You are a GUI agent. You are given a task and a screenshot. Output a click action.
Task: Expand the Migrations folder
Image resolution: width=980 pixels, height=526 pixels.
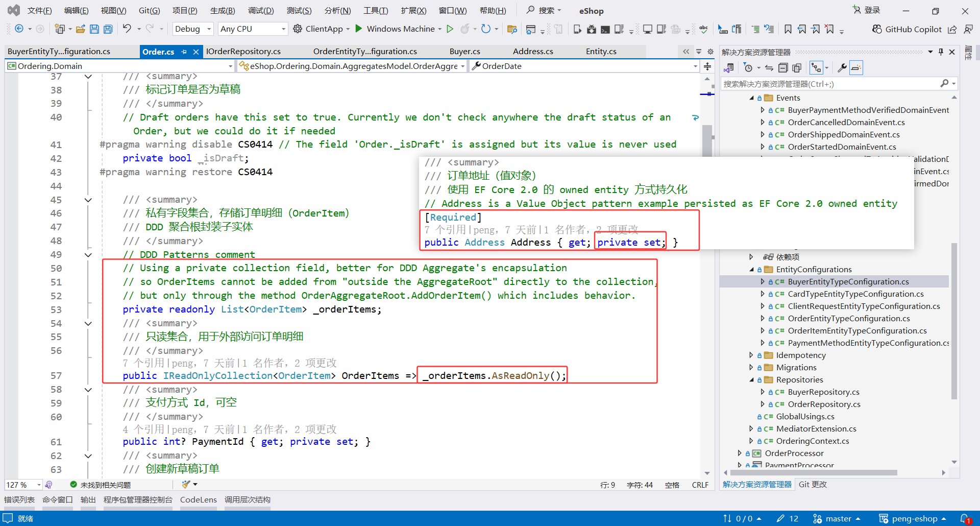(751, 367)
